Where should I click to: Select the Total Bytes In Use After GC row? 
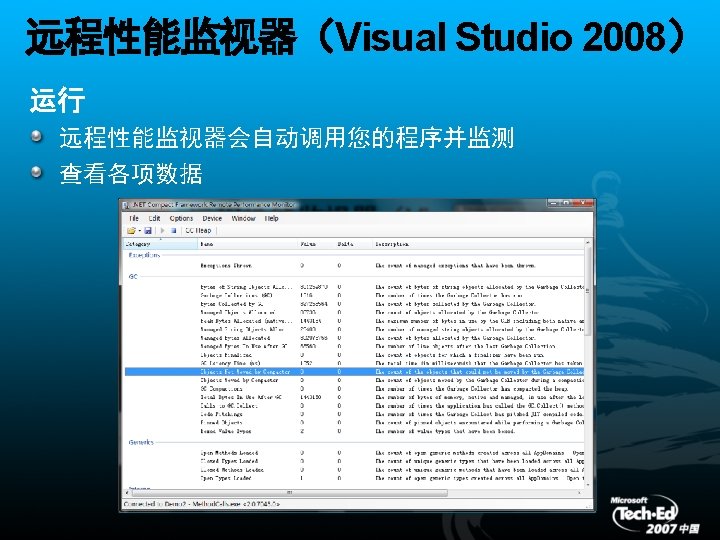point(354,397)
